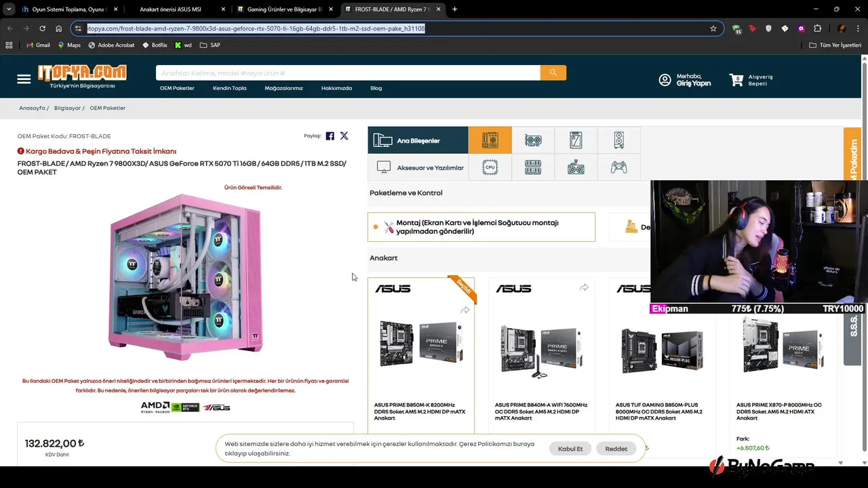Click the itopya.com logo
The image size is (868, 488).
82,77
